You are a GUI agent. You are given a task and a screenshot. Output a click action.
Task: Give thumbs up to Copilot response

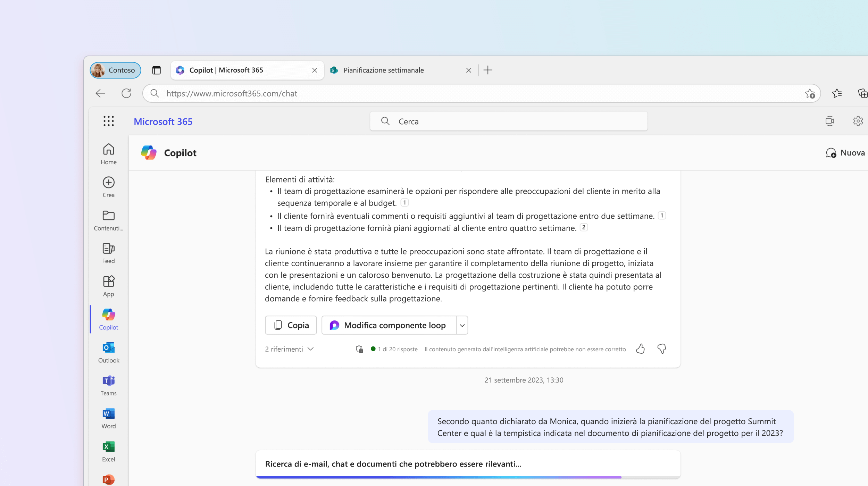pos(641,349)
